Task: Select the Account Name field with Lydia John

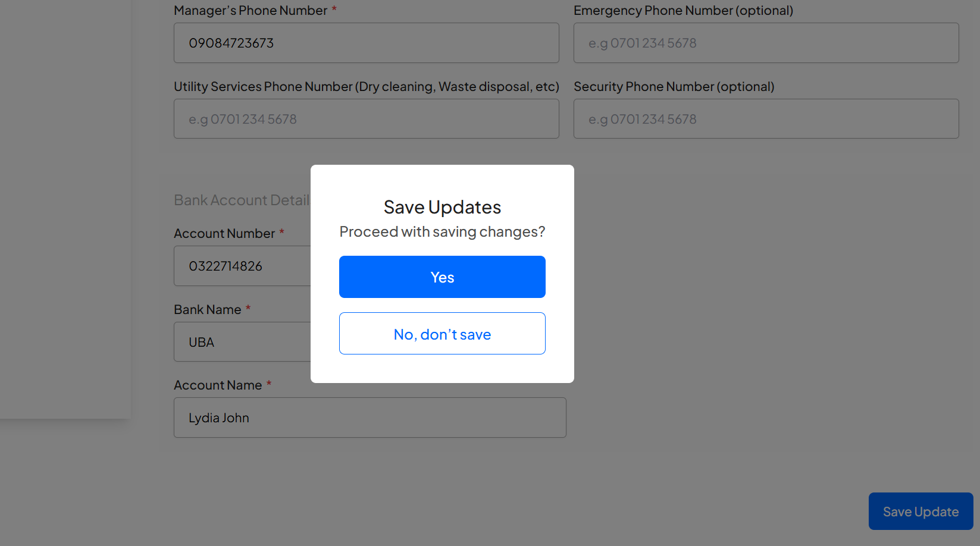Action: (x=370, y=418)
